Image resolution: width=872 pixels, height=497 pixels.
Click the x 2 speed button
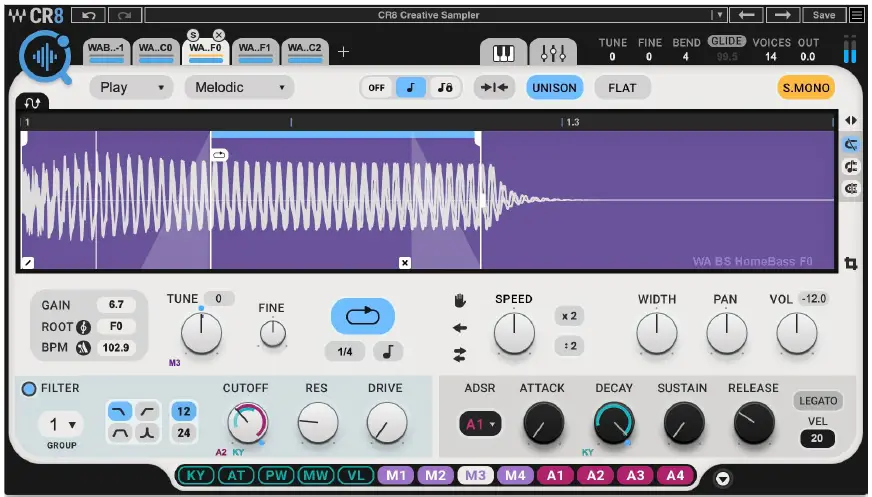(x=569, y=316)
